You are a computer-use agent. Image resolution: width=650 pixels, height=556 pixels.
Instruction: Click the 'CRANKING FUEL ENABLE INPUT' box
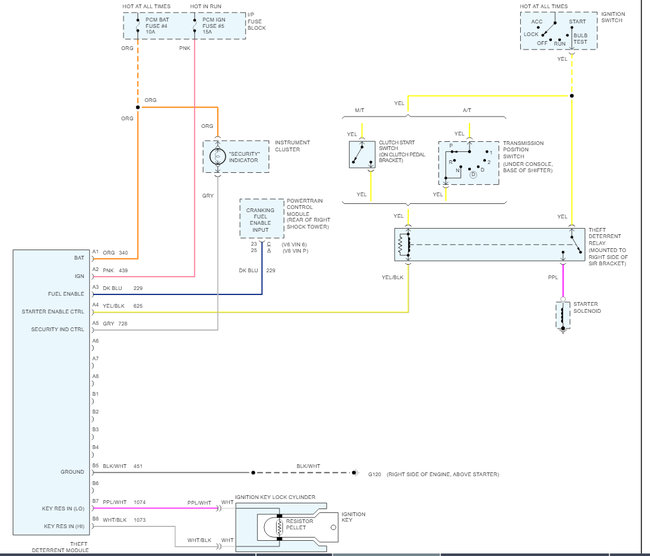(261, 219)
